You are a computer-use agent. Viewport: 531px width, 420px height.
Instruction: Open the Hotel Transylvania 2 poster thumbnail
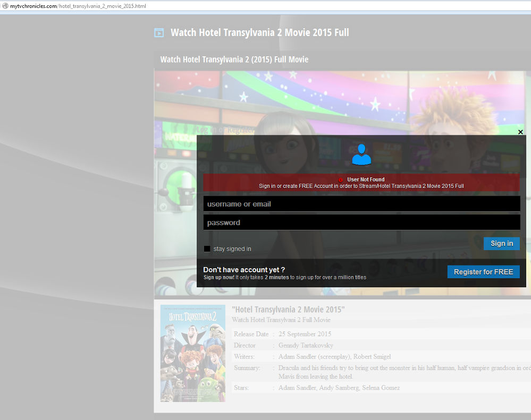193,353
